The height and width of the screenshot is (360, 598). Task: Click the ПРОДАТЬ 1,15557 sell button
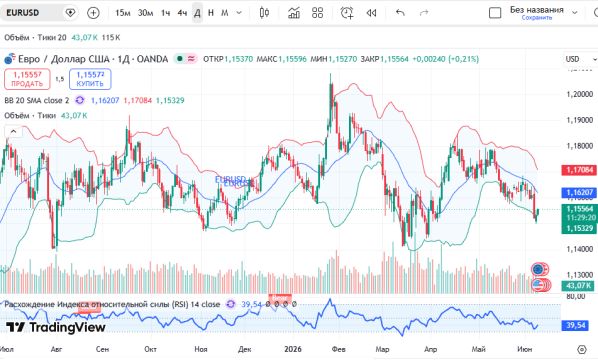[x=27, y=79]
